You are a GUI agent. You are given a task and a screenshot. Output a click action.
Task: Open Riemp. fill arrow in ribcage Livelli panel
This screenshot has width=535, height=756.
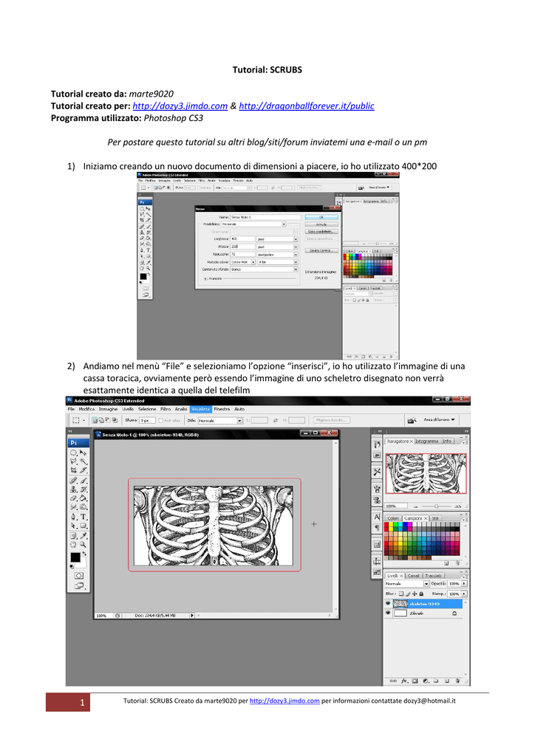click(x=463, y=594)
